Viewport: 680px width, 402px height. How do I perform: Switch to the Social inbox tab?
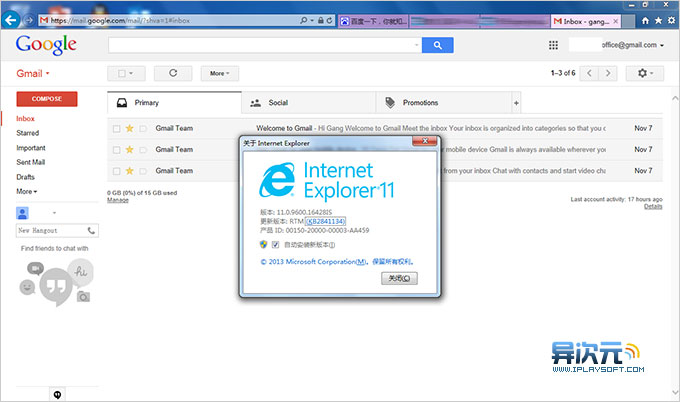309,103
